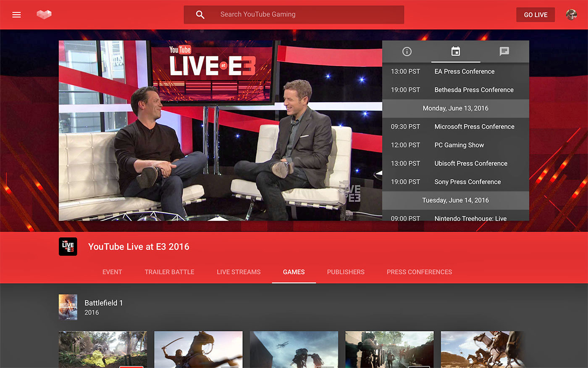Screen dimensions: 588x368
Task: Open the hamburger navigation menu
Action: coord(16,15)
